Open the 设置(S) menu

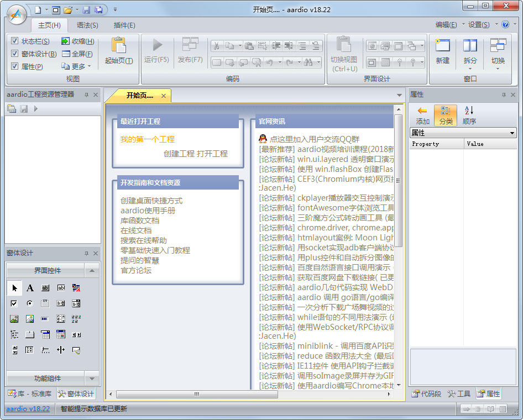click(x=479, y=25)
